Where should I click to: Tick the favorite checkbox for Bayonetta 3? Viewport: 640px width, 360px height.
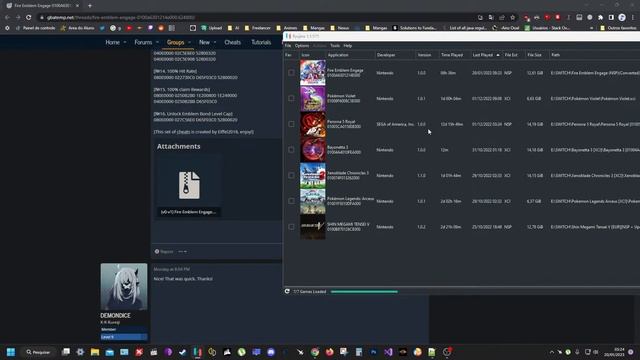[291, 150]
